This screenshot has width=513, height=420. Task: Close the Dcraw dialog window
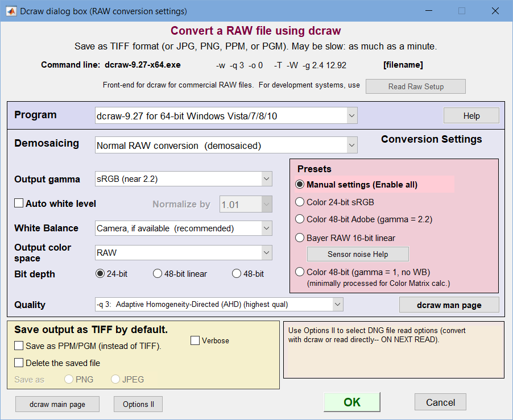495,11
